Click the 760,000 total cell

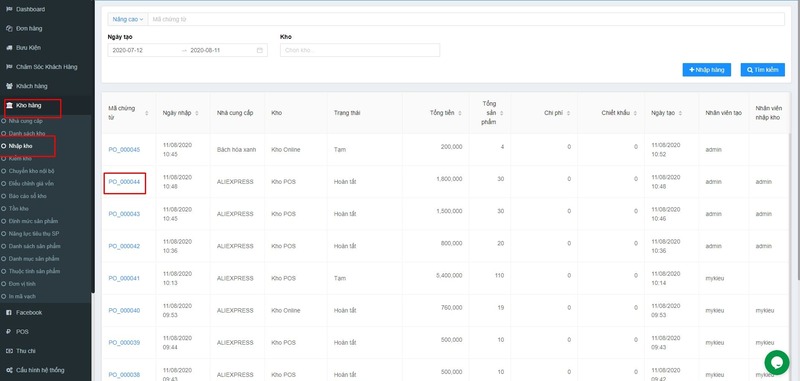coord(452,307)
